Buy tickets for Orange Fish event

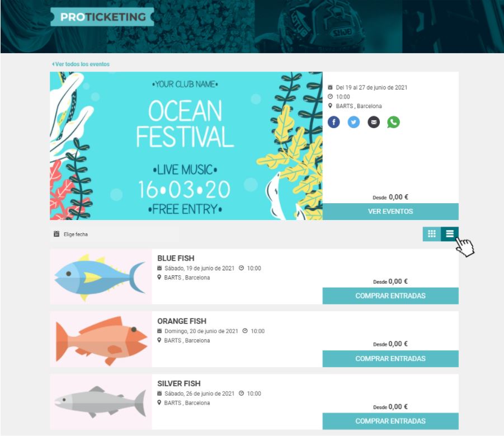point(390,359)
